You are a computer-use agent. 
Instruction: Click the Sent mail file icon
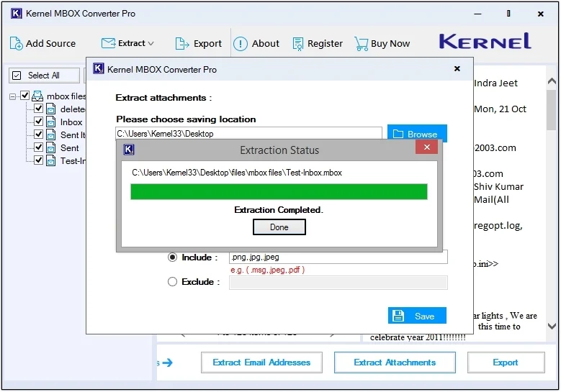[51, 147]
